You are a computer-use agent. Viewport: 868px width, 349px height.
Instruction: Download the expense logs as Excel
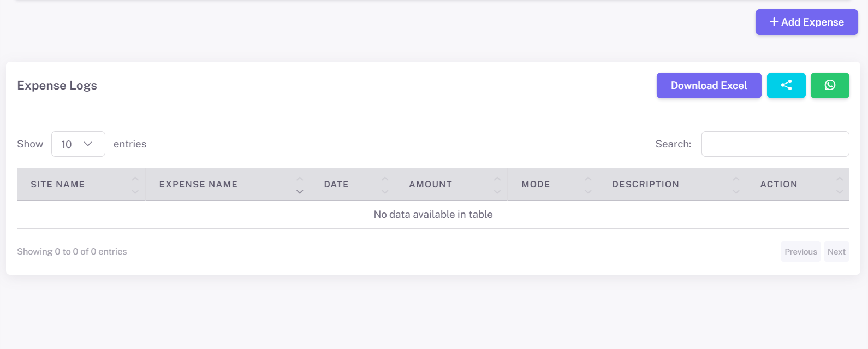click(709, 85)
